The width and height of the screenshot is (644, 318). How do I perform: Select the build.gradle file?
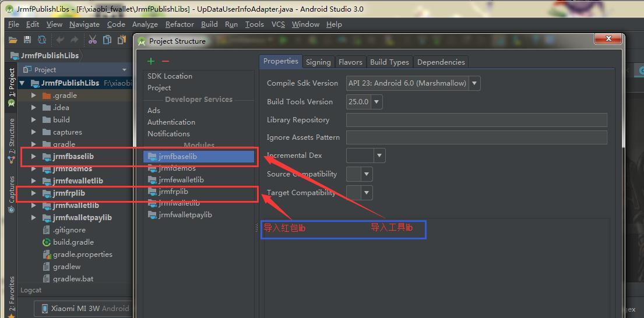pyautogui.click(x=73, y=242)
